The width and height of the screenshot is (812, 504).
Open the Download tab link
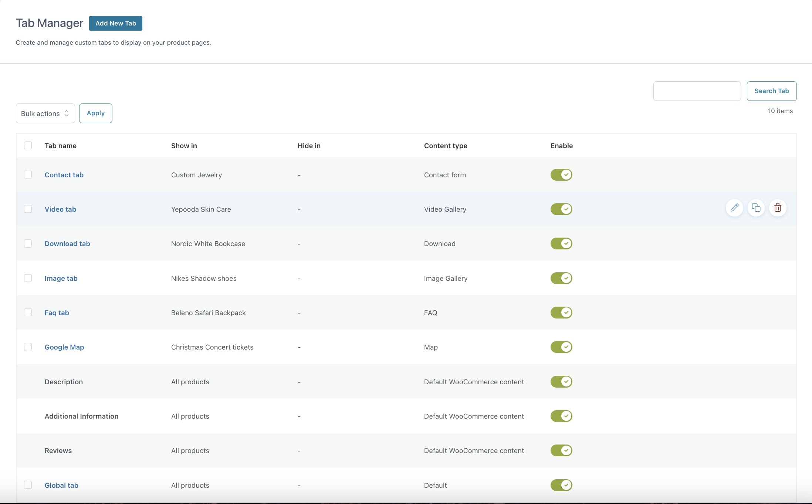pos(67,244)
